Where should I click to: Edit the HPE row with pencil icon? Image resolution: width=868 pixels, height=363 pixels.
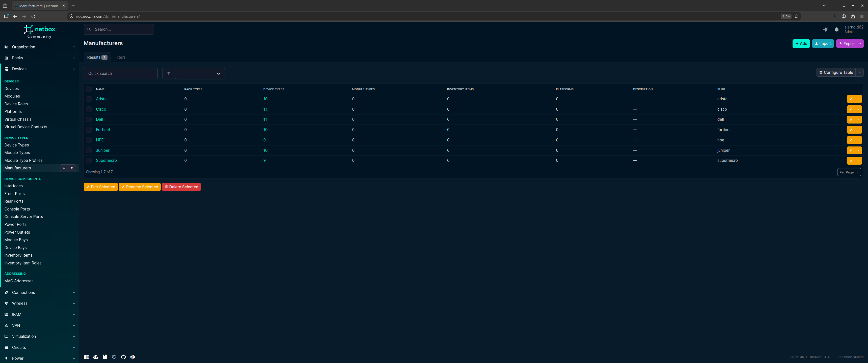point(851,140)
